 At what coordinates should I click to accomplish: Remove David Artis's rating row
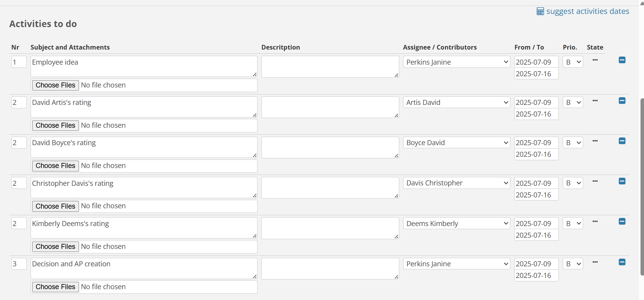[622, 101]
